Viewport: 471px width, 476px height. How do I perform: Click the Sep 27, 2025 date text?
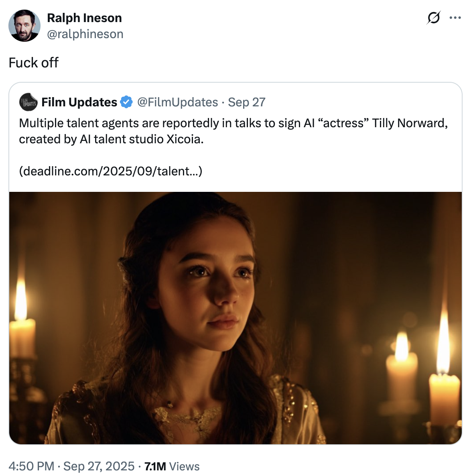(99, 466)
